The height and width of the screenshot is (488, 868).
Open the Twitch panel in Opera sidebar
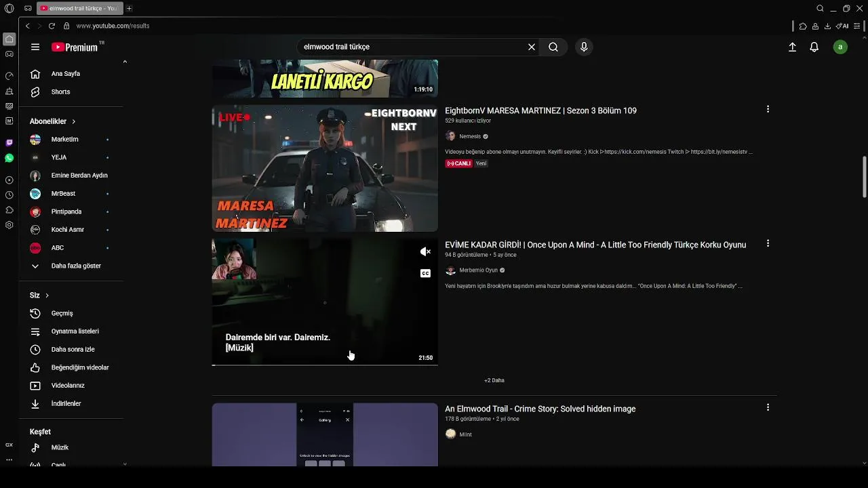pos(9,142)
